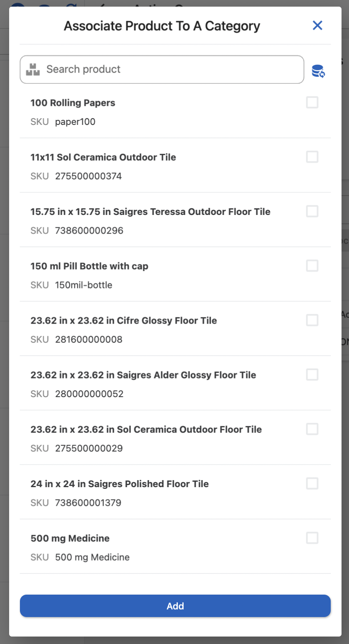Click the 150 ml Pill Bottle with cap title
Screen dimensions: 349x644
tap(89, 266)
